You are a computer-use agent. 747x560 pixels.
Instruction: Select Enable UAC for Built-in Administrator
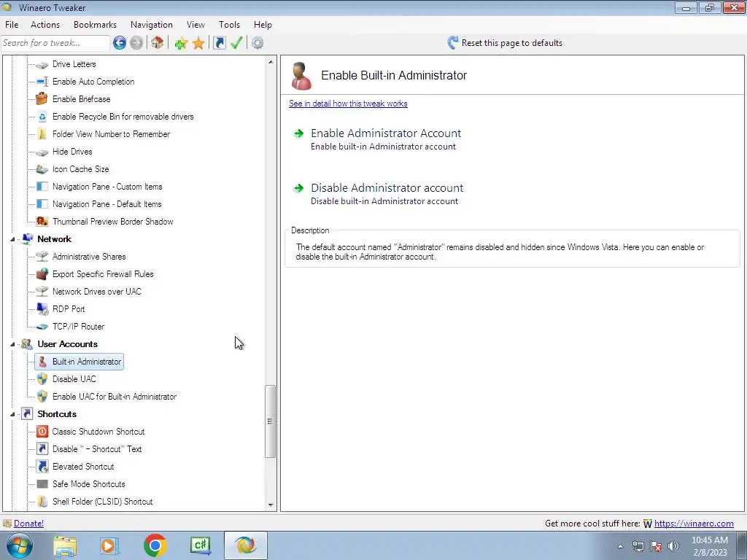click(115, 397)
